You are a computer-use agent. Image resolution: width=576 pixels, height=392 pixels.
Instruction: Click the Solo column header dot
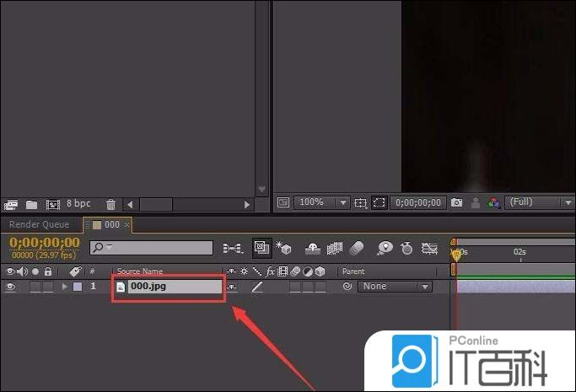pos(35,271)
